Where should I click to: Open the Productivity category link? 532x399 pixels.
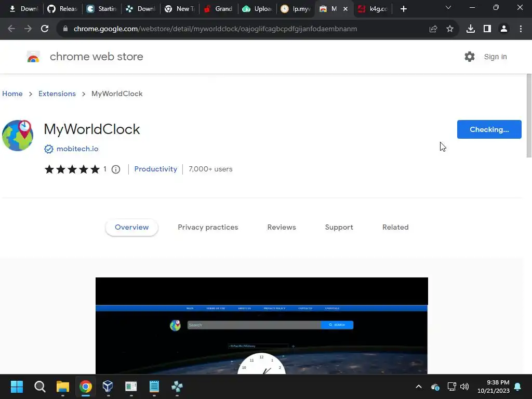pyautogui.click(x=156, y=169)
